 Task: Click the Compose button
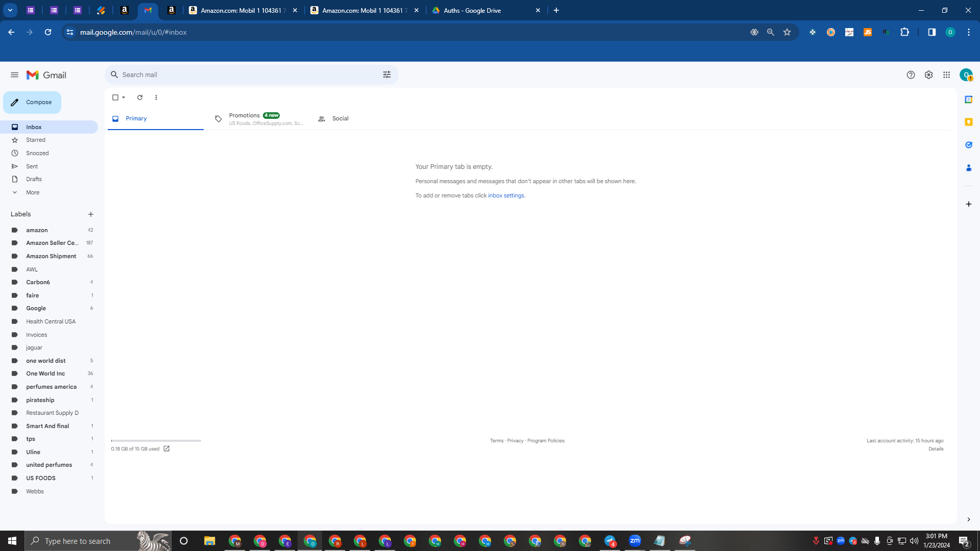point(32,103)
